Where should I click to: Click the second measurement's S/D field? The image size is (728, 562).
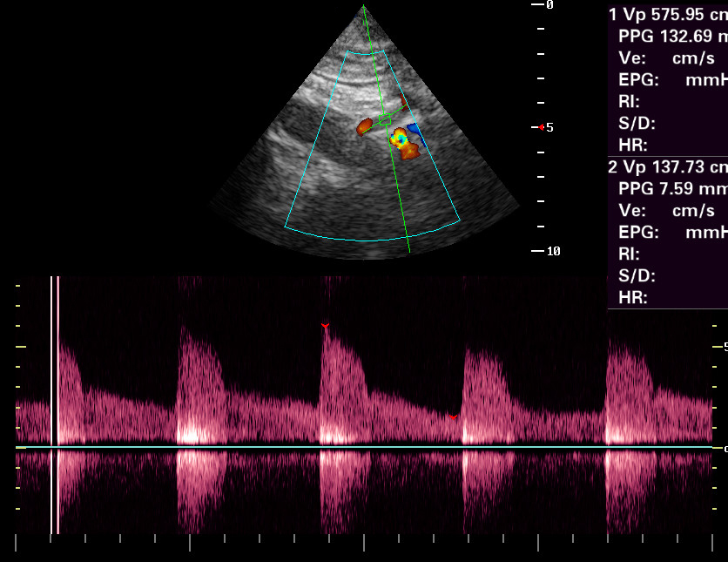(x=637, y=275)
